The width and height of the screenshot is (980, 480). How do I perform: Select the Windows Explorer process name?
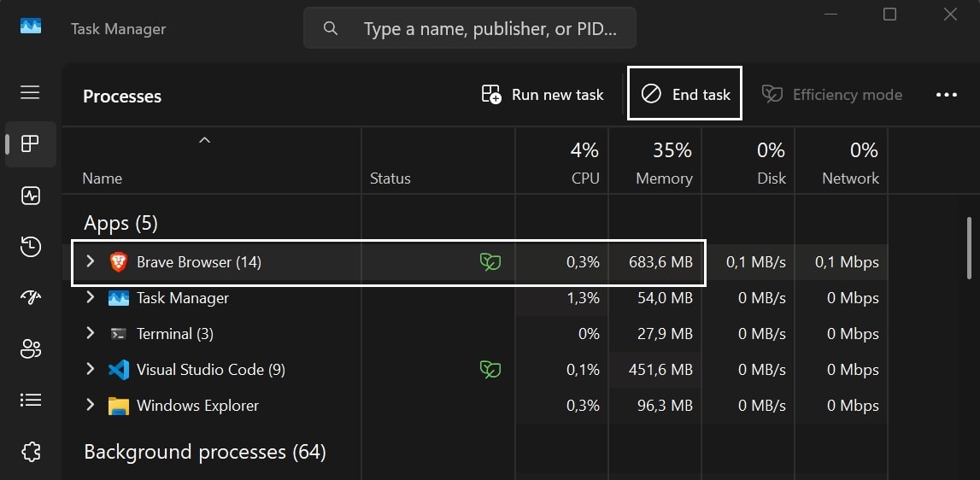click(x=197, y=406)
